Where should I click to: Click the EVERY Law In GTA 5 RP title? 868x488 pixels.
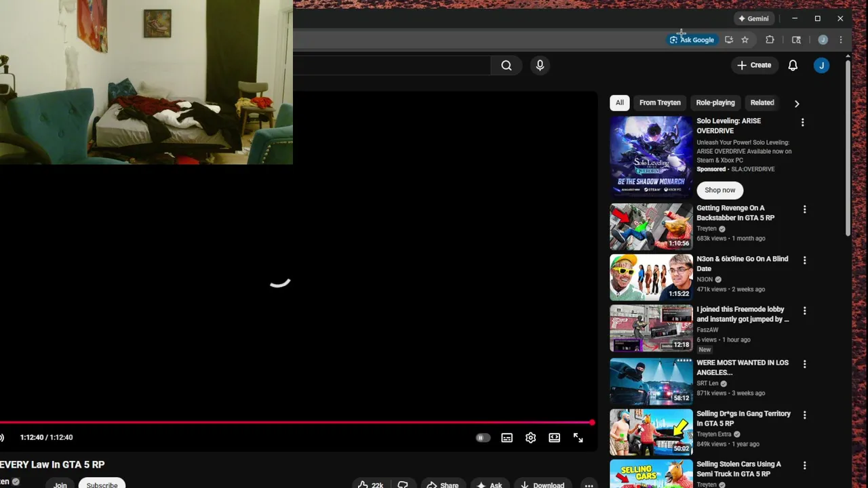click(52, 465)
